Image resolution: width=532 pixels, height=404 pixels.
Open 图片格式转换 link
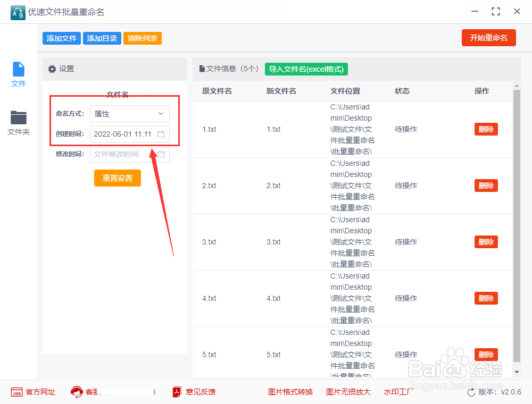tap(290, 392)
